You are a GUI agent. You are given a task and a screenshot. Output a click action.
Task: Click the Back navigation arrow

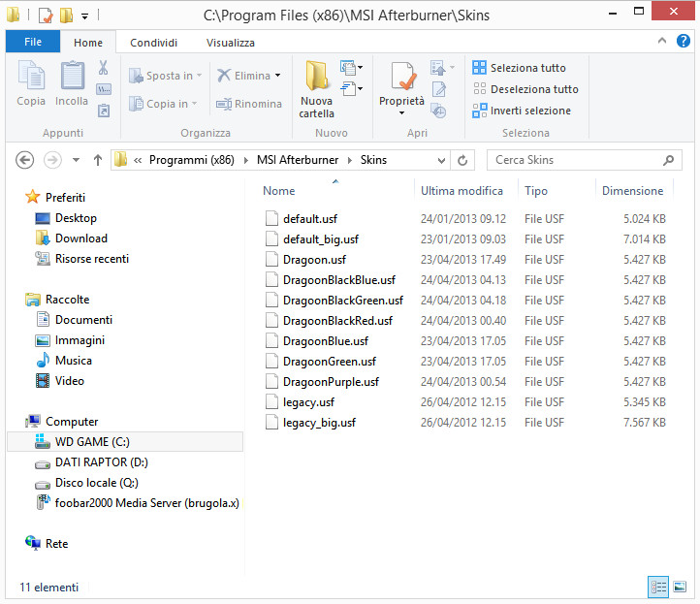click(x=24, y=160)
